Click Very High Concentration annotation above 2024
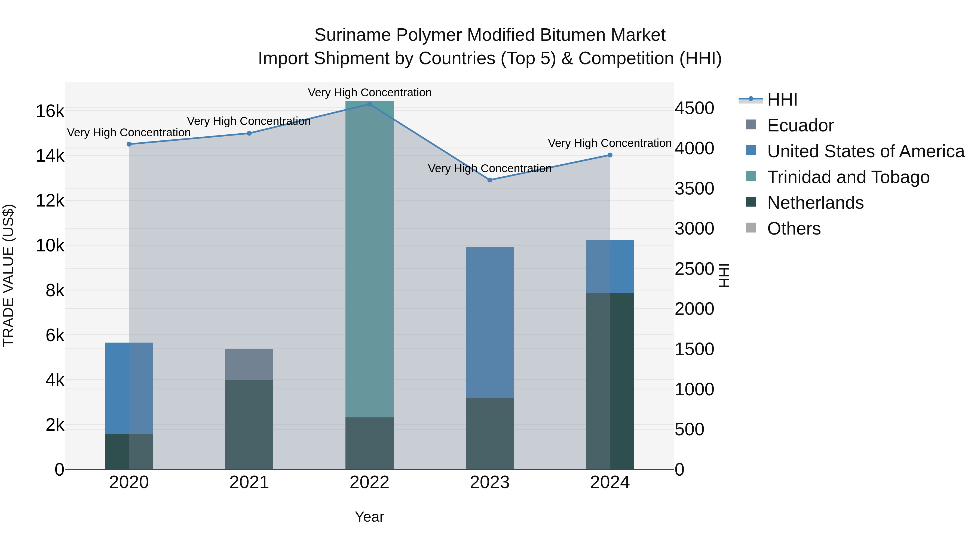The image size is (980, 551). tap(610, 143)
